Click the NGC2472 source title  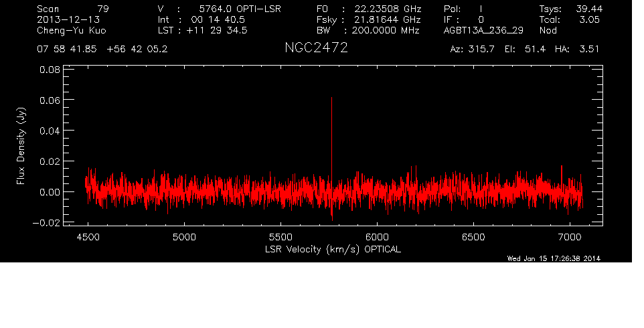[315, 49]
